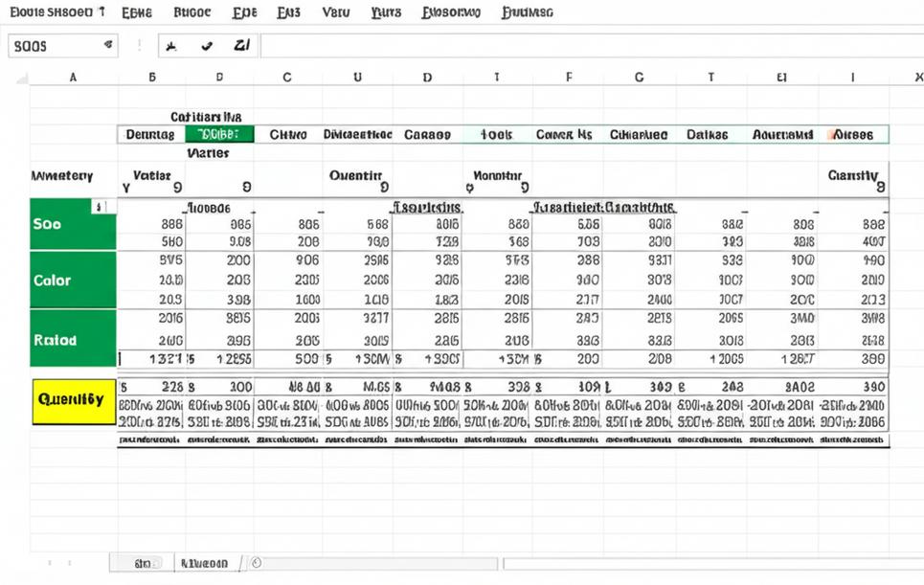Click the insert function (fx) icon
Viewport: 924px width, 585px height.
169,45
